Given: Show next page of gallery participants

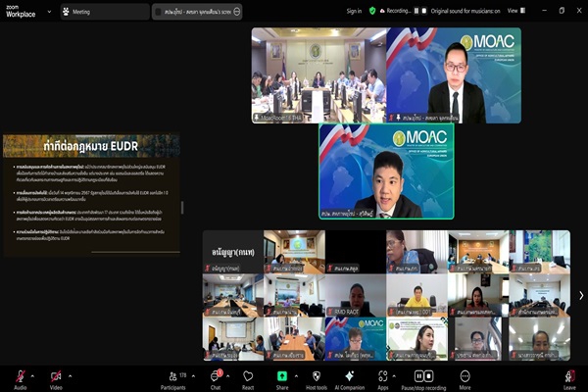Looking at the screenshot, I should 580,295.
